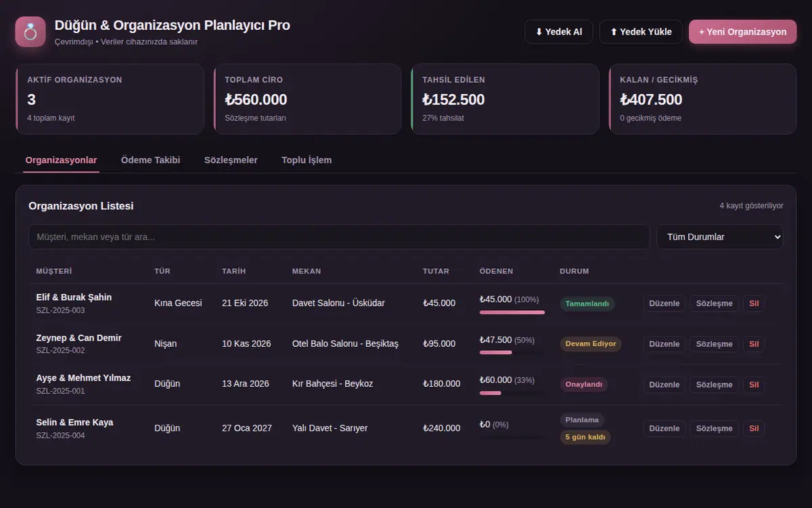The height and width of the screenshot is (508, 812).
Task: Select the Toplu İşlem tab
Action: click(307, 161)
